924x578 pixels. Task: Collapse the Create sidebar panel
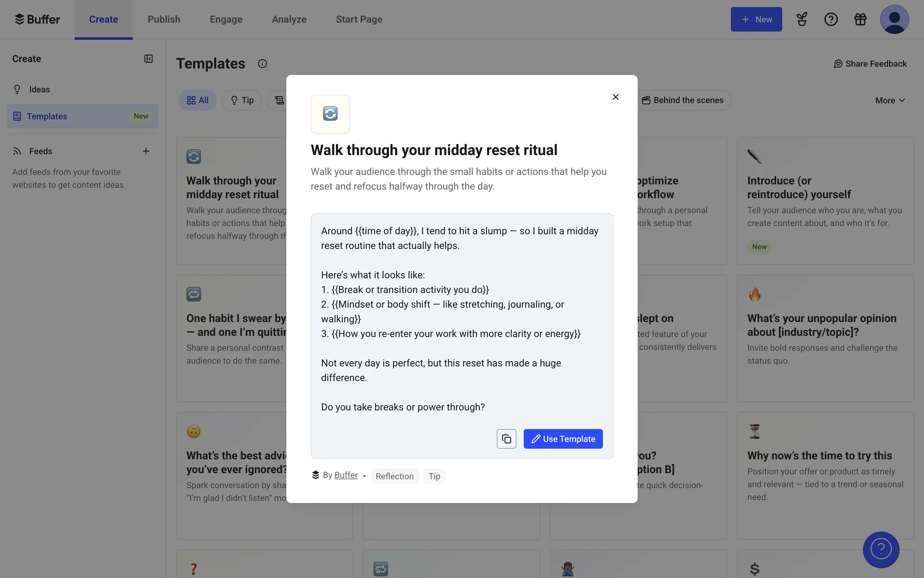(x=148, y=59)
